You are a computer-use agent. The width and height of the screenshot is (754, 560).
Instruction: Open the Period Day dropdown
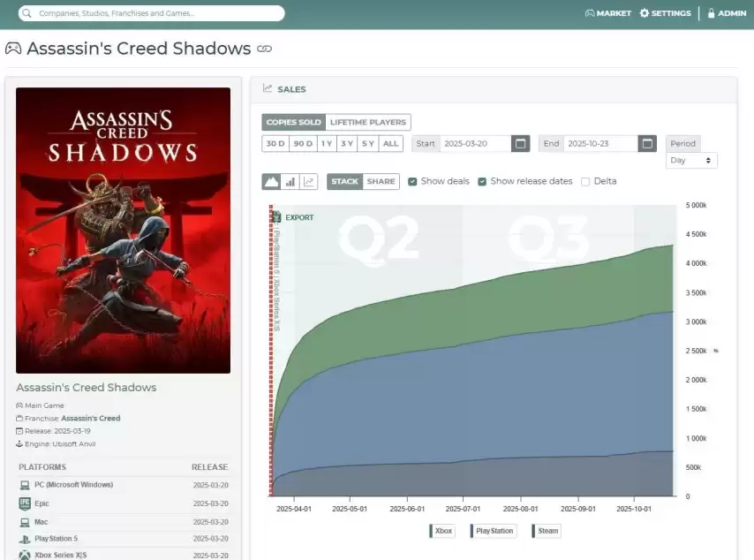pyautogui.click(x=691, y=160)
